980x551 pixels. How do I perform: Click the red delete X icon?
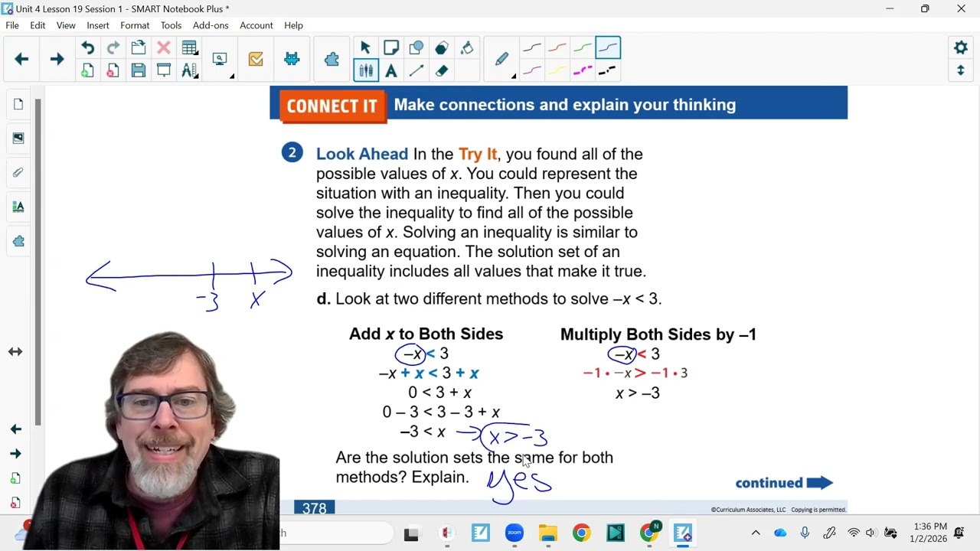pos(163,48)
